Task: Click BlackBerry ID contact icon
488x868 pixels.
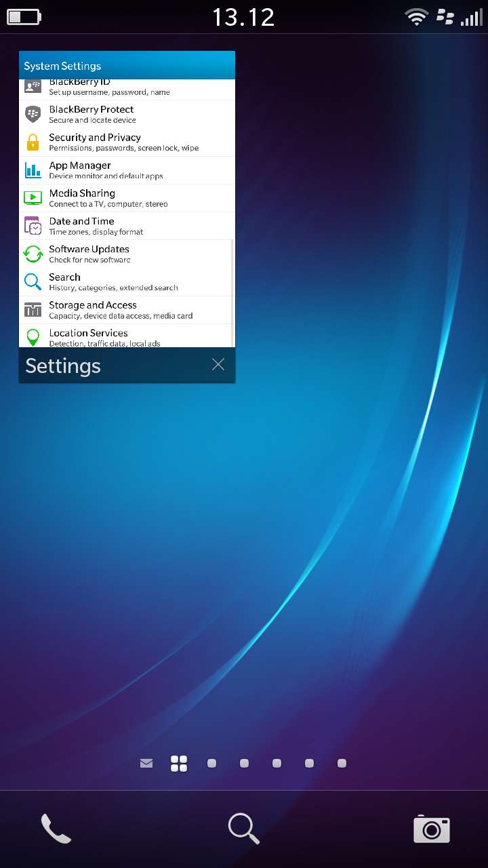Action: pos(33,86)
